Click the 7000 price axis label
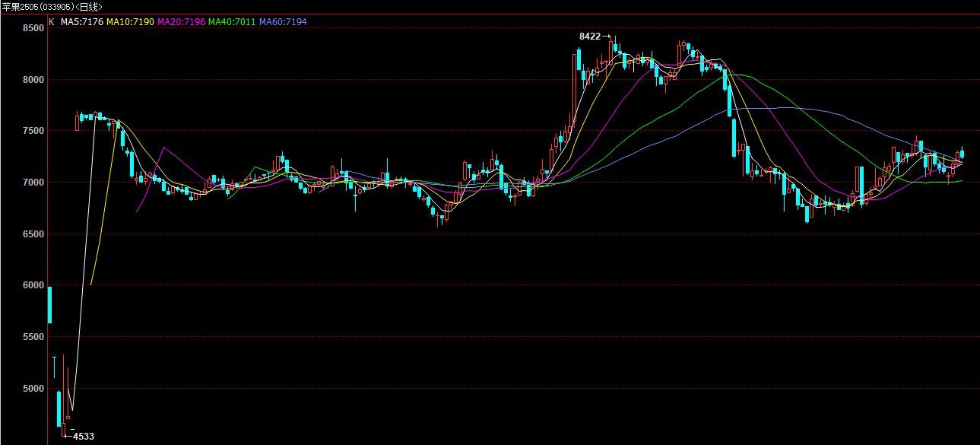This screenshot has height=445, width=980. 34,183
